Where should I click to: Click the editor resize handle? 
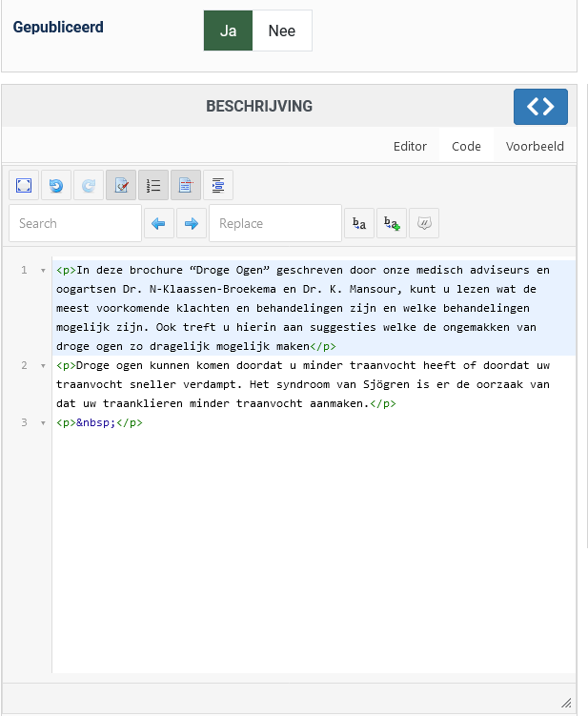click(566, 703)
